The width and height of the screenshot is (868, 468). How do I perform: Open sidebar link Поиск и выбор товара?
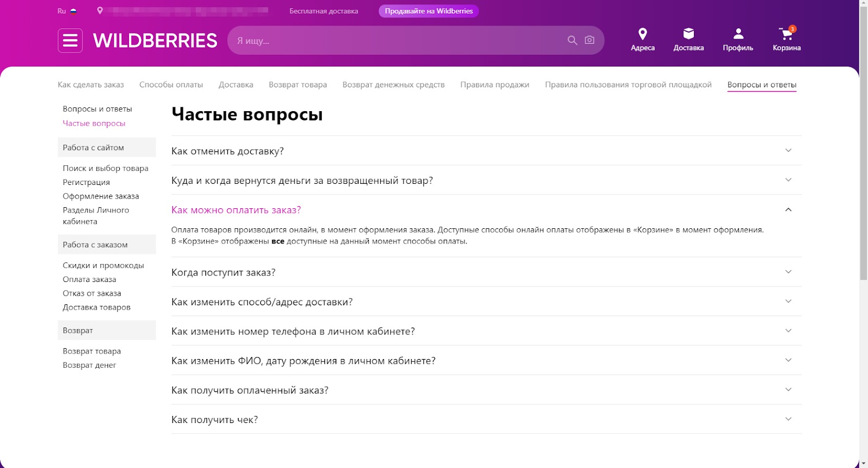(105, 168)
